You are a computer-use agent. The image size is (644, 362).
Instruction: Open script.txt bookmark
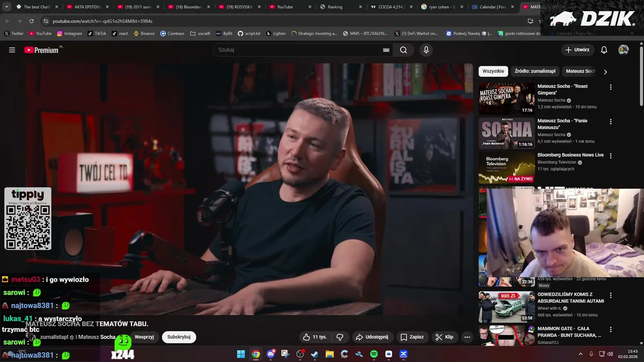[x=249, y=34]
